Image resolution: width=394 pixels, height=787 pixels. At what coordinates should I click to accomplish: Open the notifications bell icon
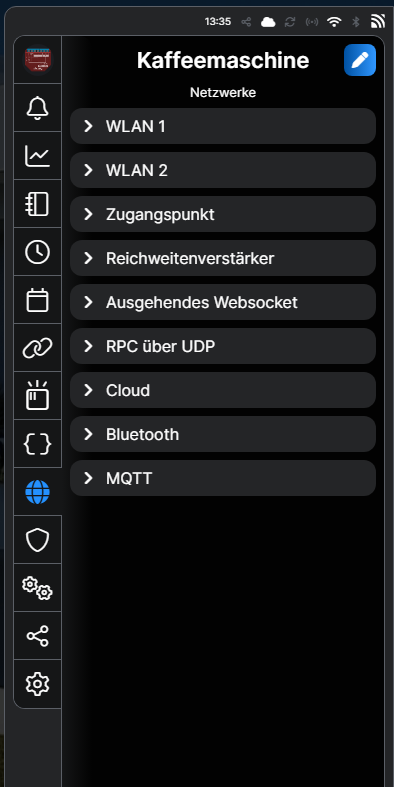pos(38,108)
